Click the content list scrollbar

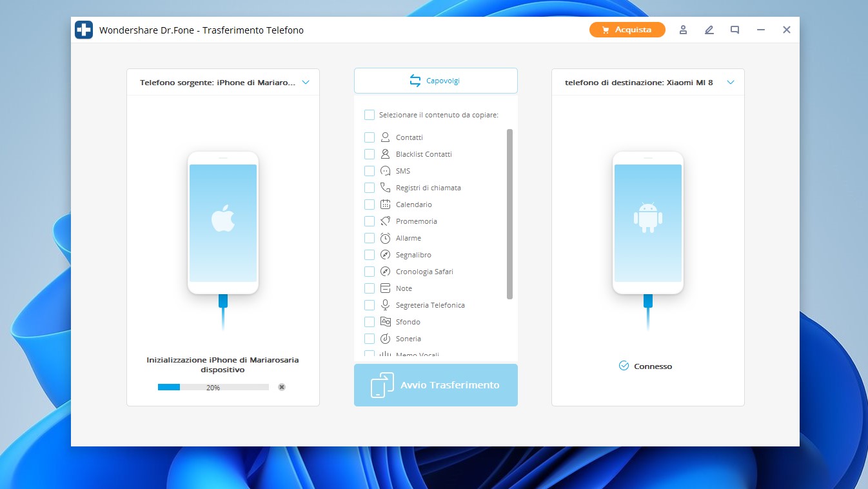click(x=509, y=214)
